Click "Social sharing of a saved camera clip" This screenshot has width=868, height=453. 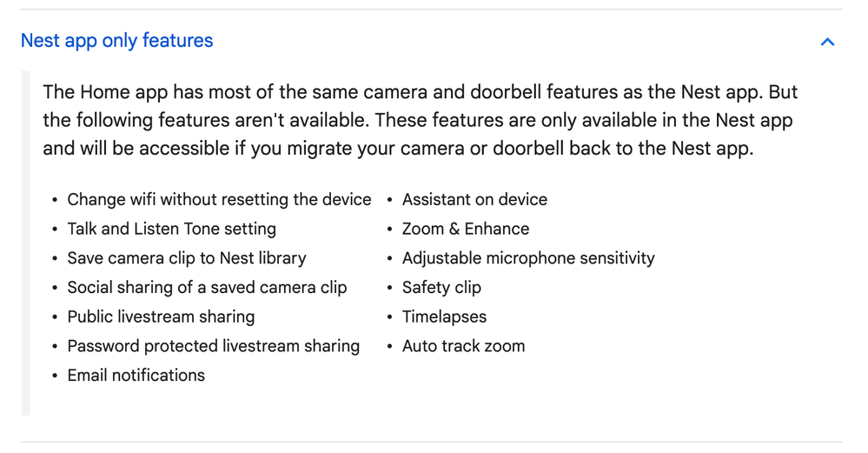pos(207,288)
